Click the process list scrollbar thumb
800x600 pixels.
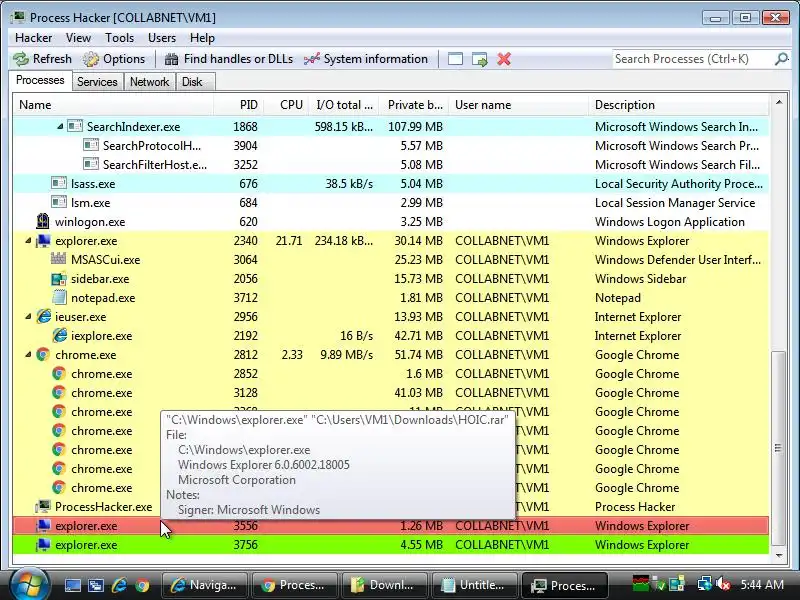(x=778, y=448)
